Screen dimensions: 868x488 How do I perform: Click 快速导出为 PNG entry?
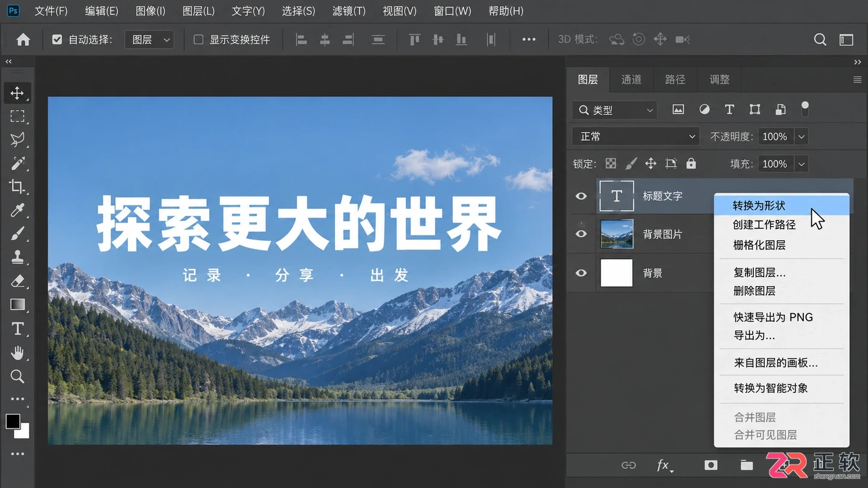pos(773,318)
